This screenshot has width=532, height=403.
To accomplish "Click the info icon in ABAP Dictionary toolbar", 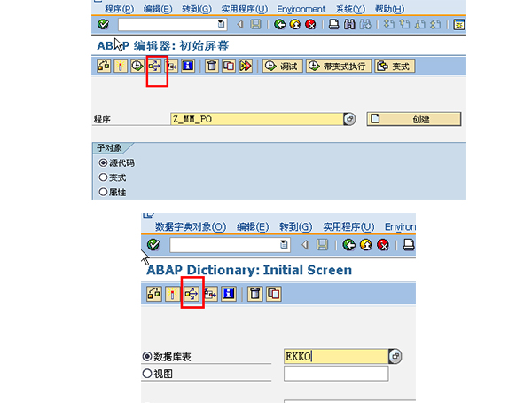I will click(229, 294).
